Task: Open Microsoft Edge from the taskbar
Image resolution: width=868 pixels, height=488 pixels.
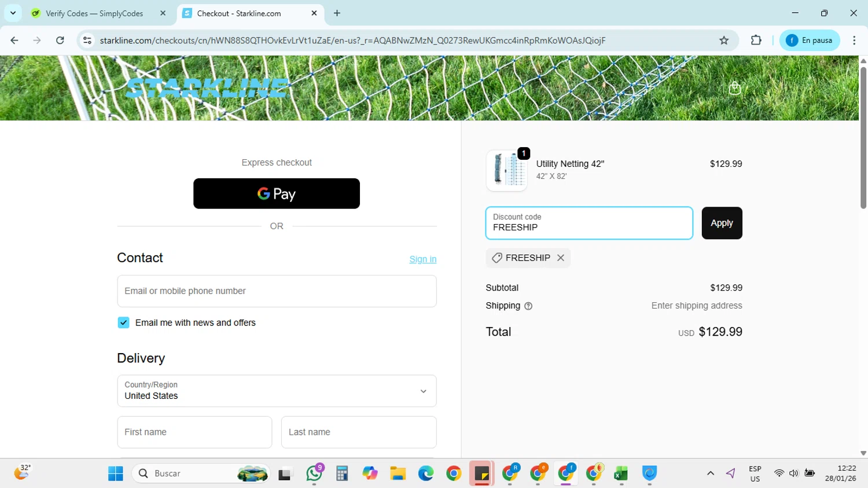Action: tap(426, 474)
